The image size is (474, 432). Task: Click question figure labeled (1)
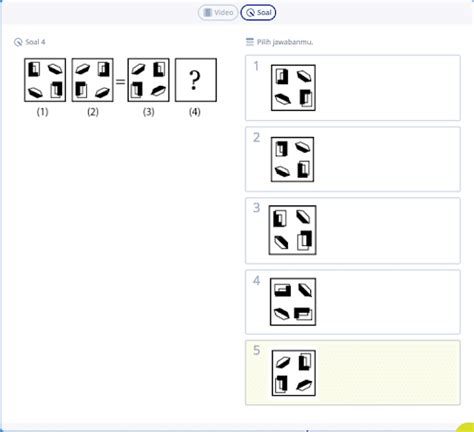tap(45, 80)
